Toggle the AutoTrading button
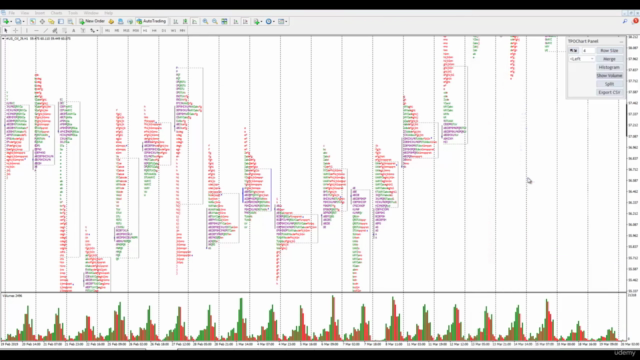 [x=151, y=21]
